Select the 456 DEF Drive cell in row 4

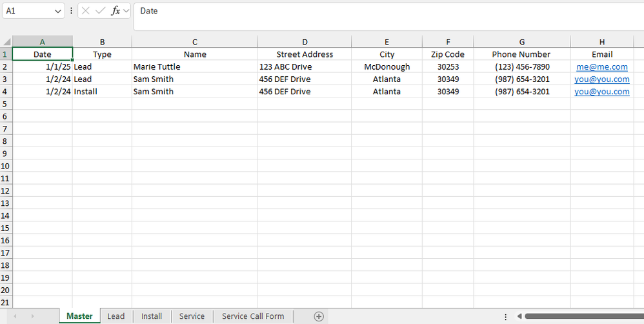[305, 92]
